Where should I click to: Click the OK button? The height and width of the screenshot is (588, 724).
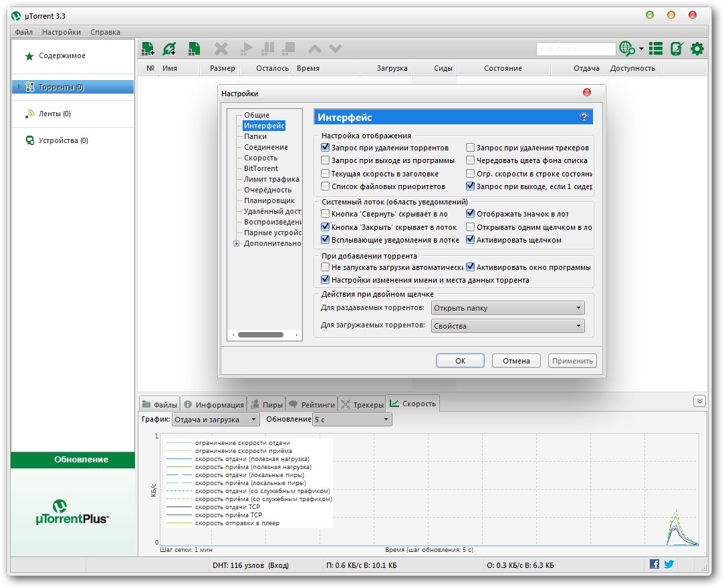(461, 361)
